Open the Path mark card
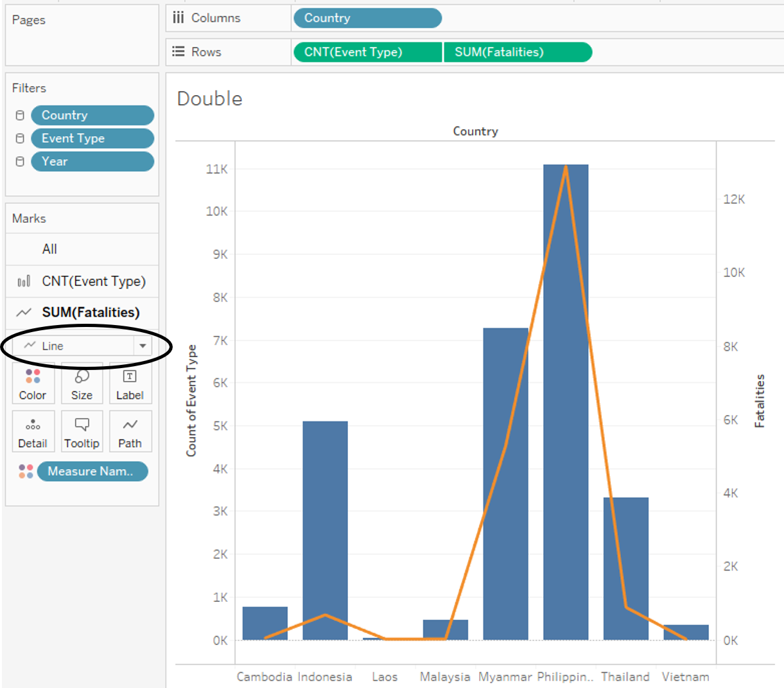Screen dimensions: 784x688 130,432
